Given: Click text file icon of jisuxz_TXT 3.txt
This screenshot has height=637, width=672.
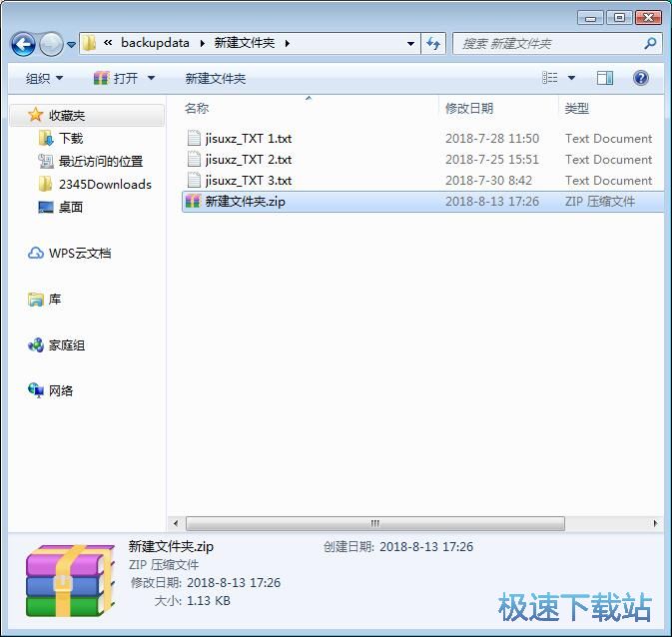Looking at the screenshot, I should [194, 180].
